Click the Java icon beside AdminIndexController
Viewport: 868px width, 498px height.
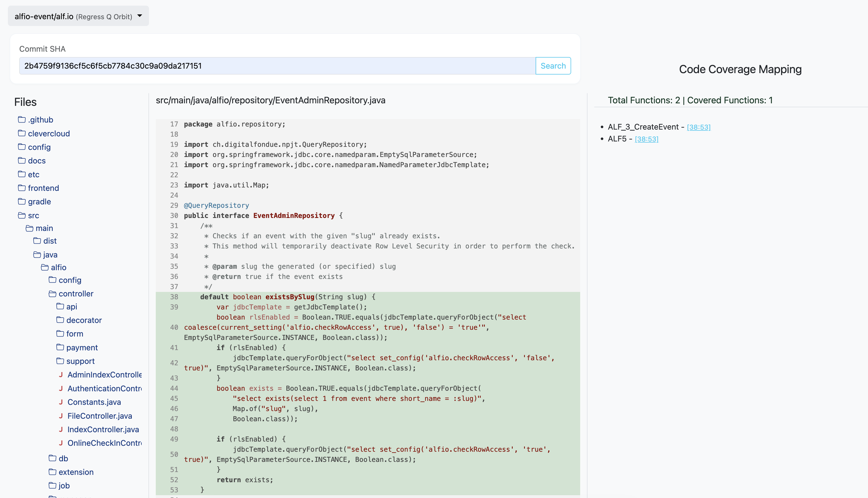[61, 375]
